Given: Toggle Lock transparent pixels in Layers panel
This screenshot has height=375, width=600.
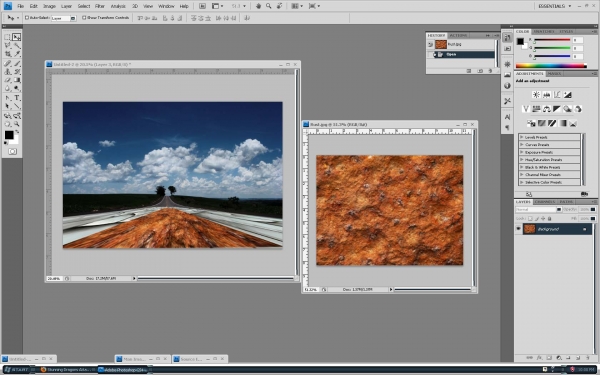Looking at the screenshot, I should 530,219.
